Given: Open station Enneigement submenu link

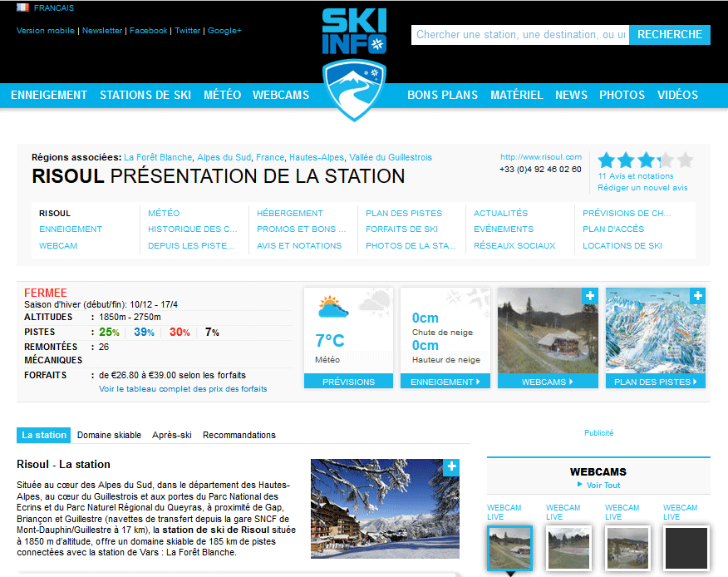Looking at the screenshot, I should (71, 229).
